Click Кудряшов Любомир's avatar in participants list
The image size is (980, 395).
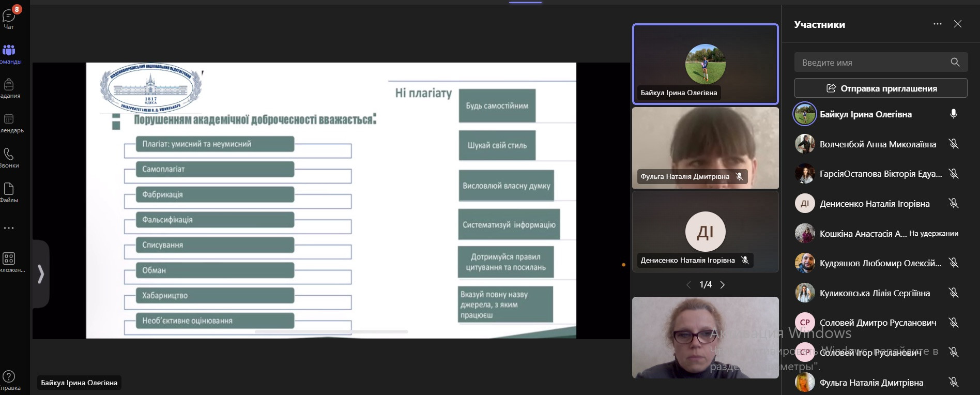805,263
